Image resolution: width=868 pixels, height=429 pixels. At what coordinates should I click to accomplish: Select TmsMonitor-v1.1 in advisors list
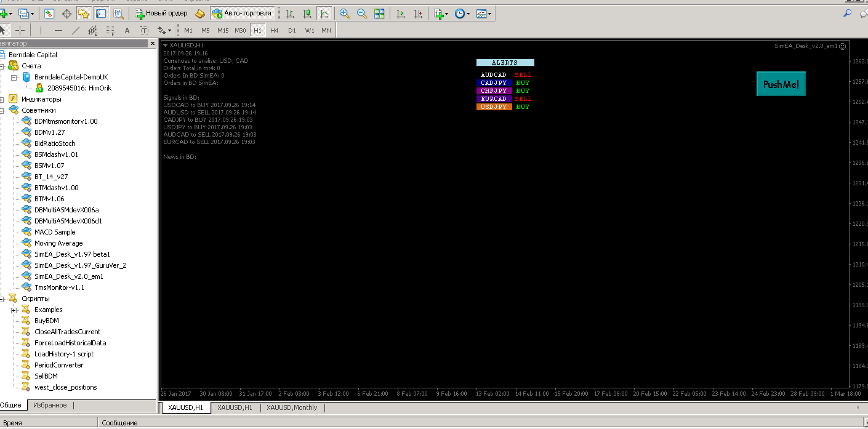pyautogui.click(x=60, y=287)
